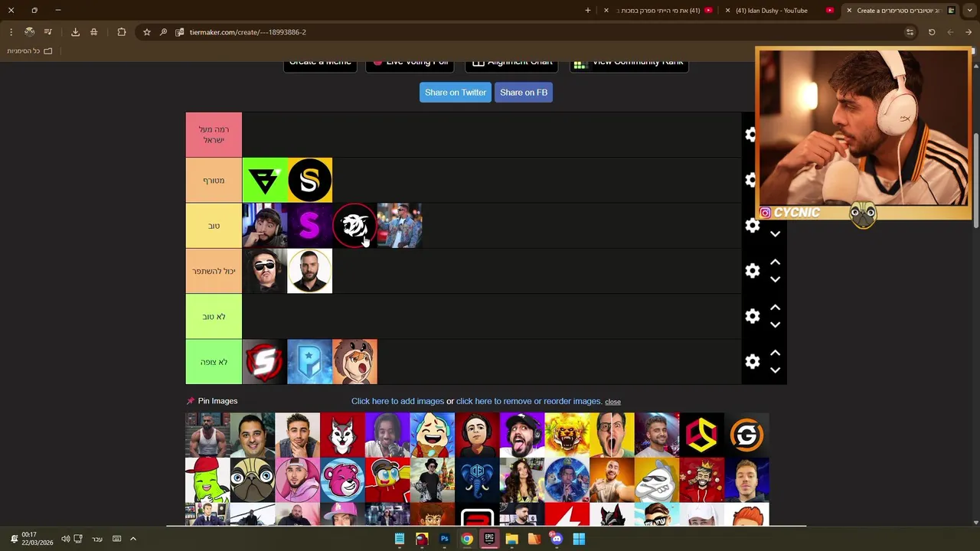Expand the tab search dropdown
Screen dimensions: 980x551
(x=969, y=11)
